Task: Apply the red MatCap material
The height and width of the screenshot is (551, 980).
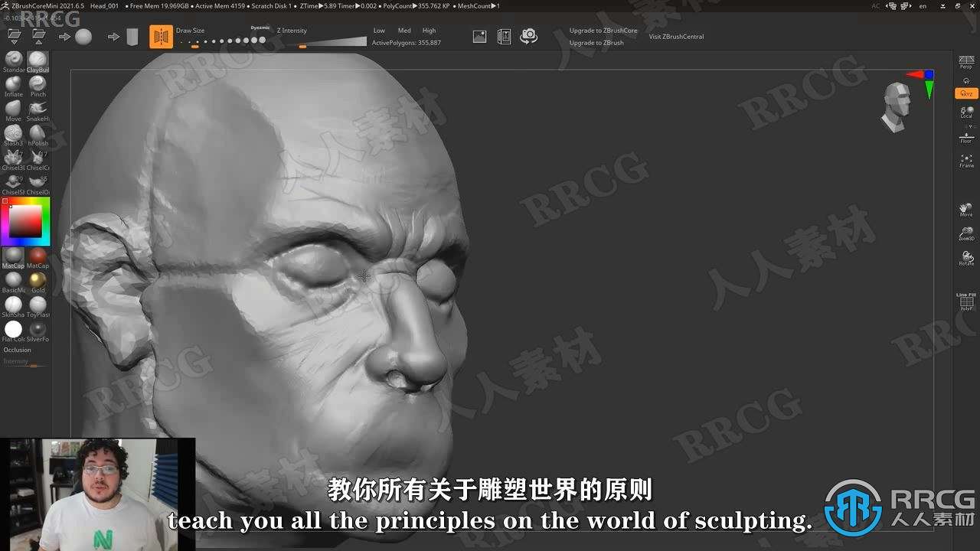Action: click(x=38, y=258)
